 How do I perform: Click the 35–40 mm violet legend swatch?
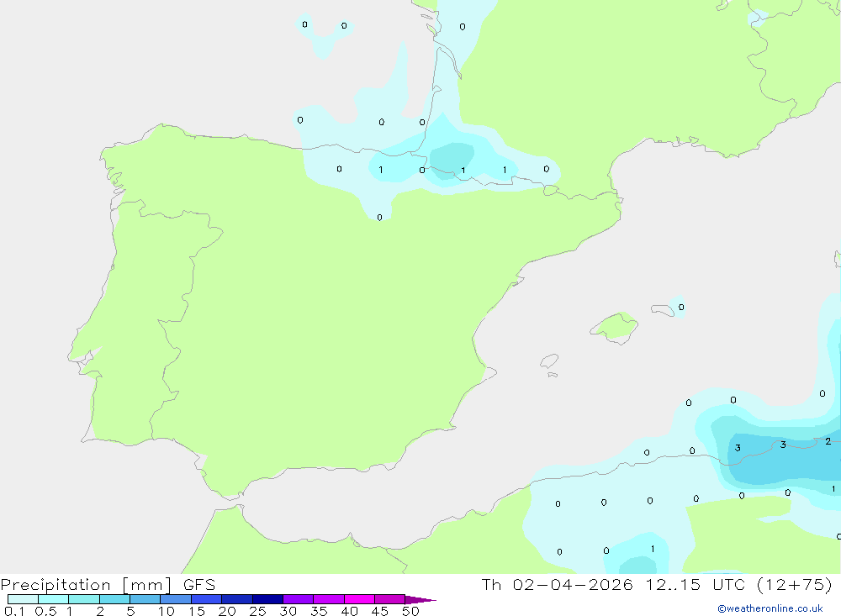click(x=328, y=599)
